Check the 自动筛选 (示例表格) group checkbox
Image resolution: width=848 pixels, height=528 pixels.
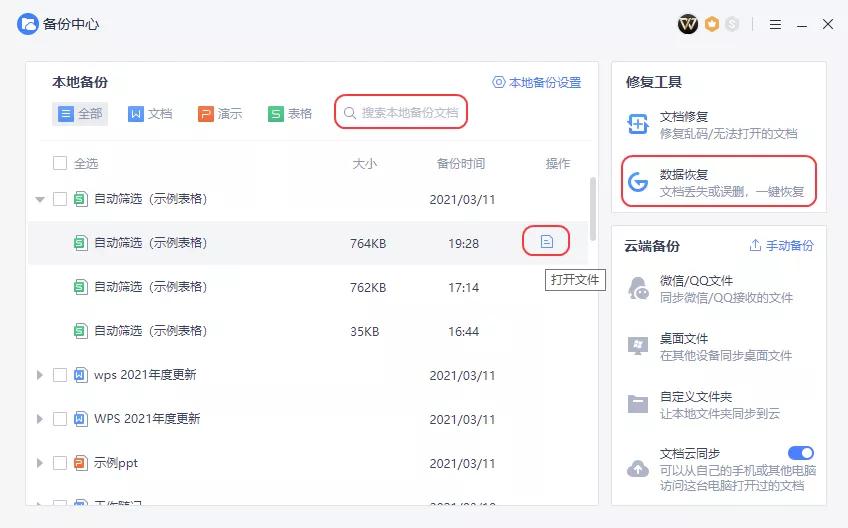[x=59, y=199]
